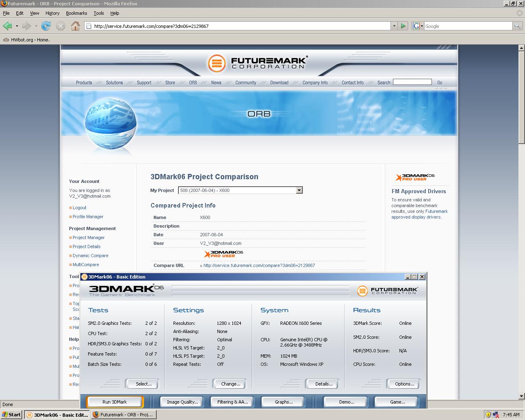Click the green Go arrow beside address bar
This screenshot has width=525, height=420.
coord(403,26)
